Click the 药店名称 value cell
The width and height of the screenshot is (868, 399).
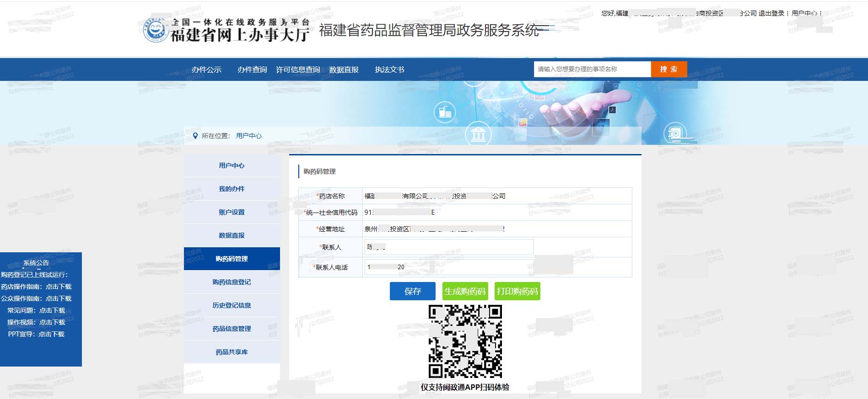click(x=497, y=196)
